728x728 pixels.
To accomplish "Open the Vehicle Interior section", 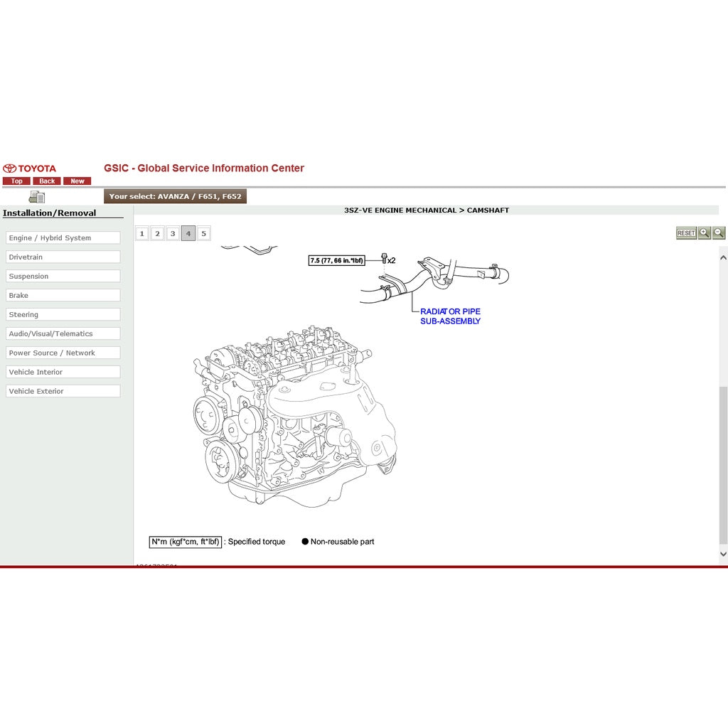I will (x=63, y=371).
